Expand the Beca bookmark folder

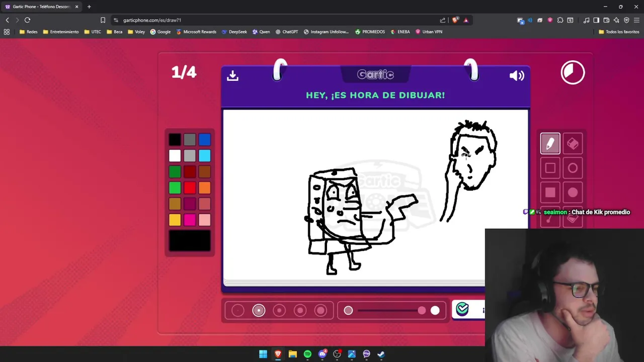(114, 32)
